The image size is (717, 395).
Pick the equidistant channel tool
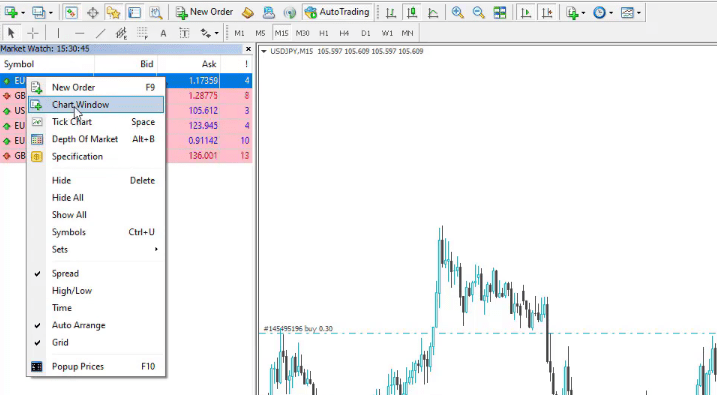point(121,33)
